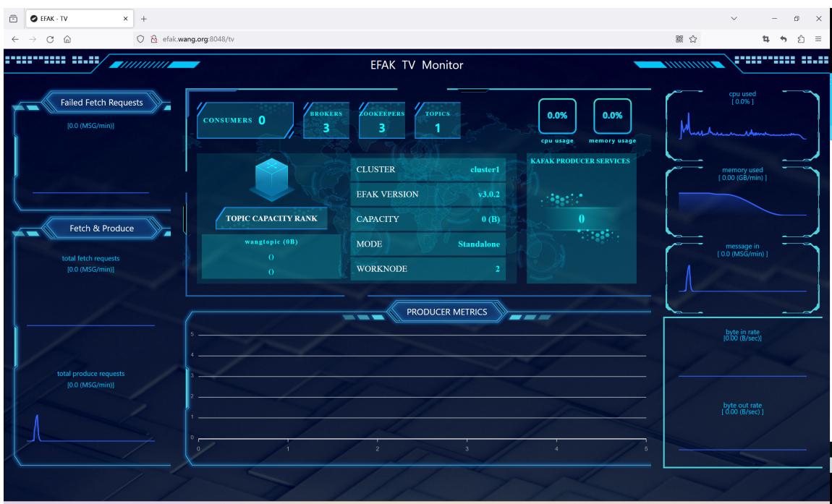
Task: Click the PRODUCER METRICS panel title
Action: point(447,312)
